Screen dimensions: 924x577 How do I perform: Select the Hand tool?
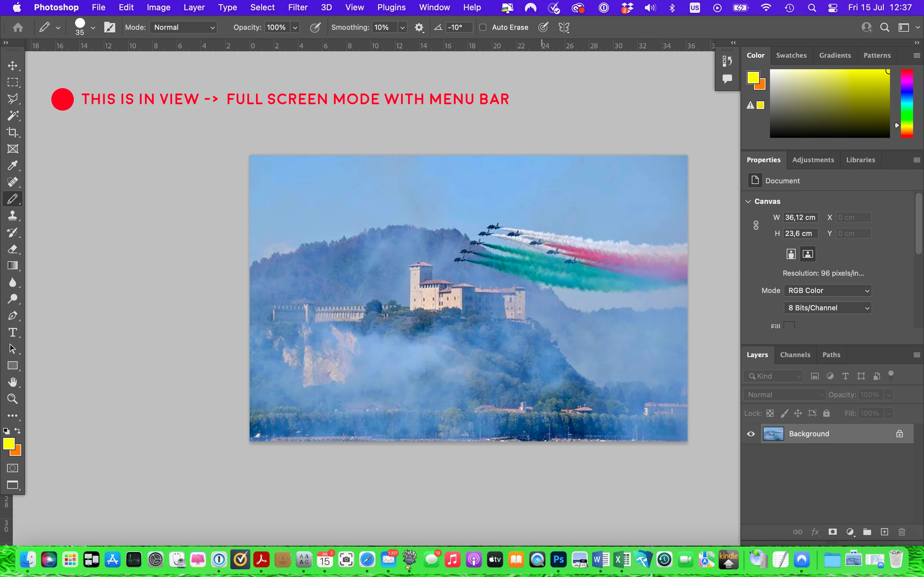13,382
